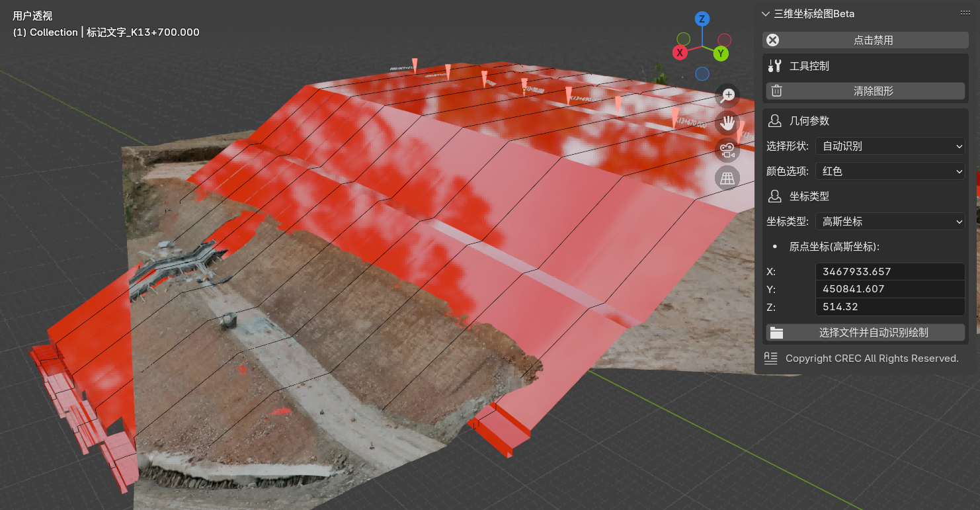This screenshot has height=510, width=980.
Task: Click the red X axis gizmo ball
Action: pos(680,53)
